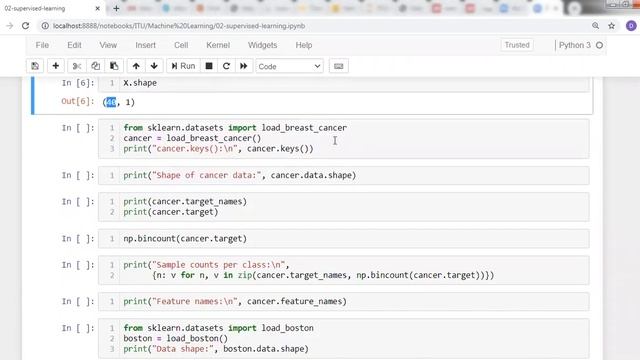Click the load_boston import cell
640x360 pixels.
tap(344, 339)
